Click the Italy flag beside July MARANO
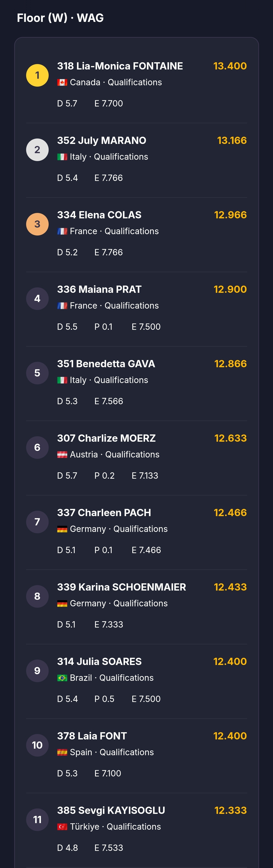 [x=62, y=157]
